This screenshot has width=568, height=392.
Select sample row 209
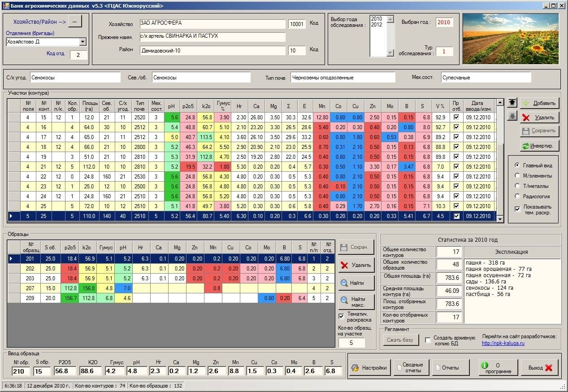171,298
